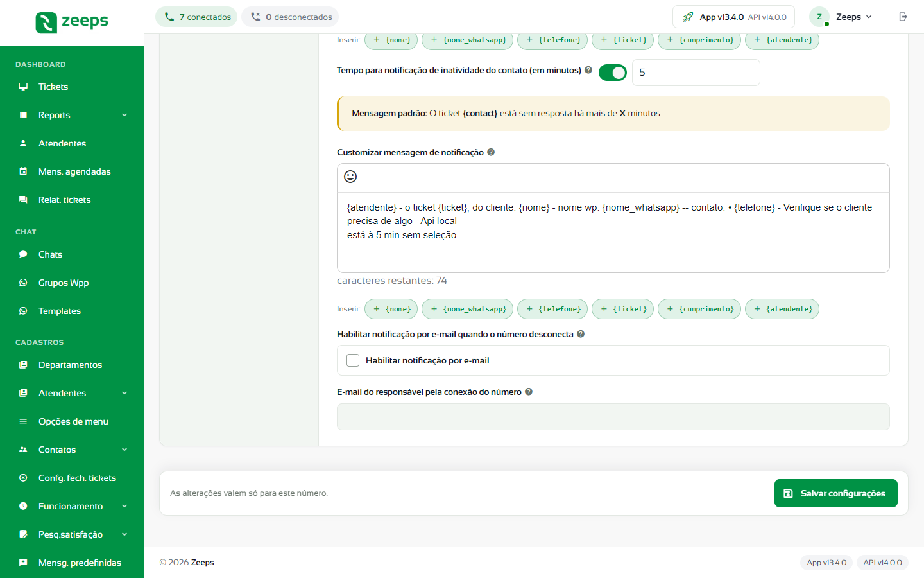This screenshot has width=924, height=578.
Task: Expand the Pesq.satisfação submenu chevron
Action: pos(124,534)
